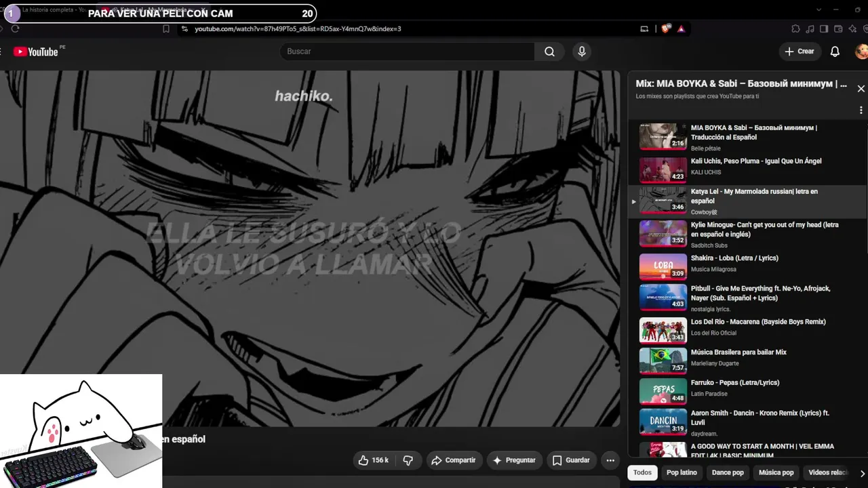
Task: Select the Pop latino filter chip
Action: [682, 472]
